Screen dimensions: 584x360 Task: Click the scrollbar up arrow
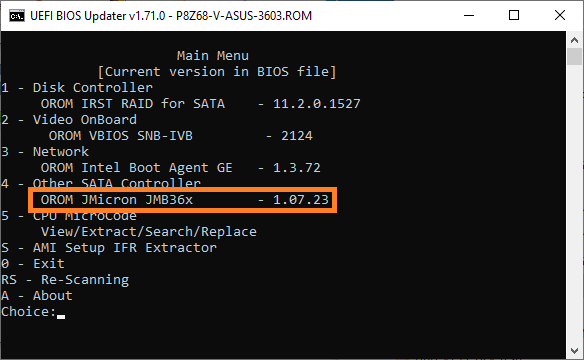(x=574, y=39)
